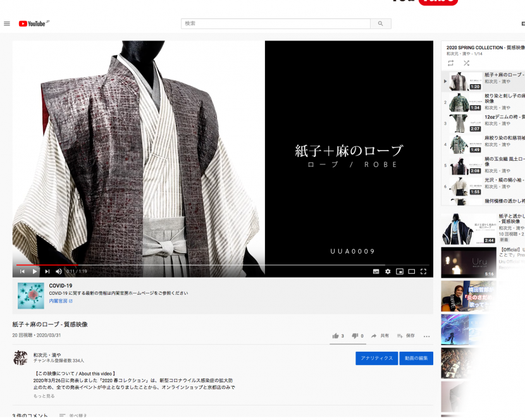This screenshot has height=420, width=525.
Task: Skip to the previous video in the player
Action: 22,271
